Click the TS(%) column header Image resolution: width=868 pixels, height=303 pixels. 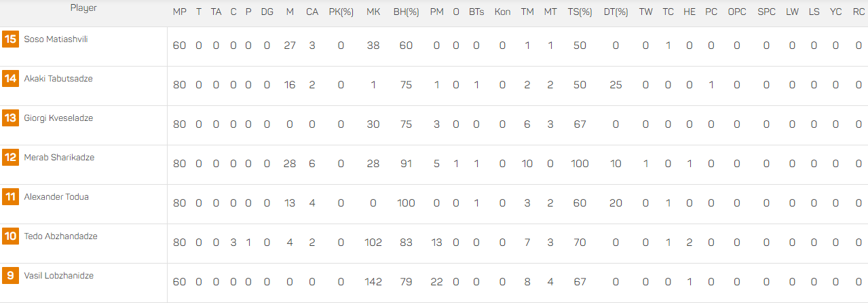coord(580,12)
